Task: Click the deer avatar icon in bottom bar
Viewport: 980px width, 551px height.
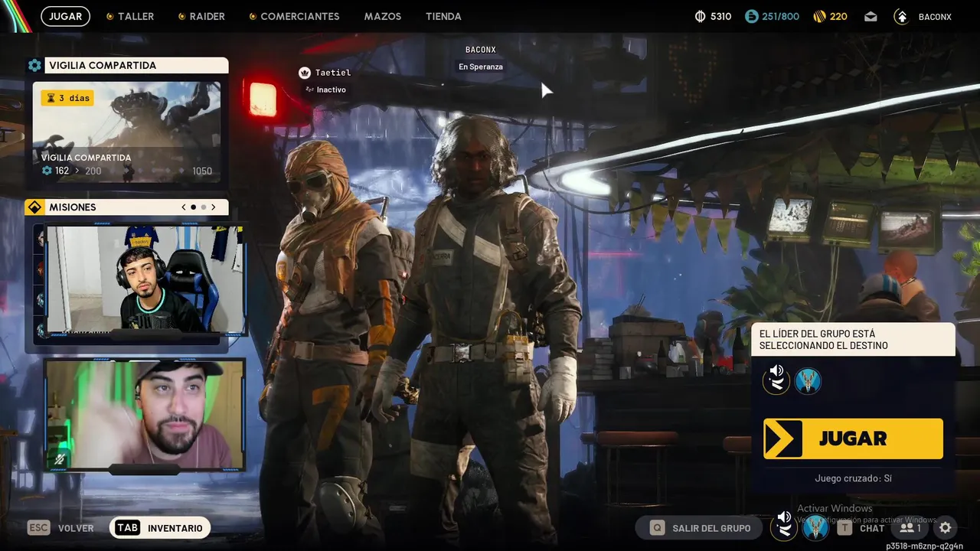Action: point(815,527)
